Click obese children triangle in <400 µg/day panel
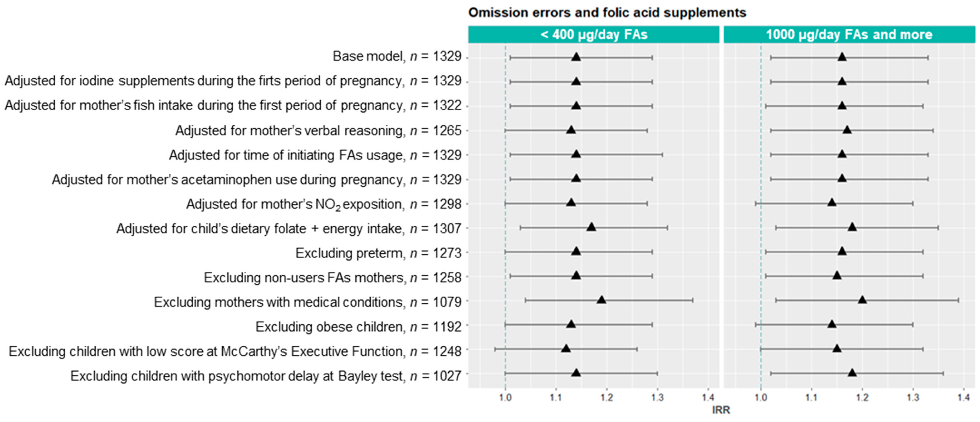 [571, 325]
